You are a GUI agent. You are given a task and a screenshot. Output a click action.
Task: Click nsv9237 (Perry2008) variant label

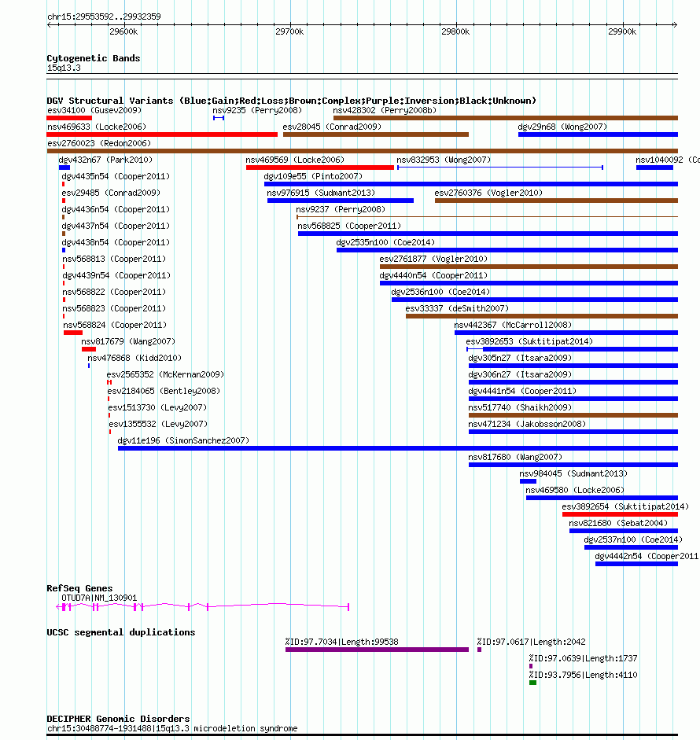pos(341,209)
